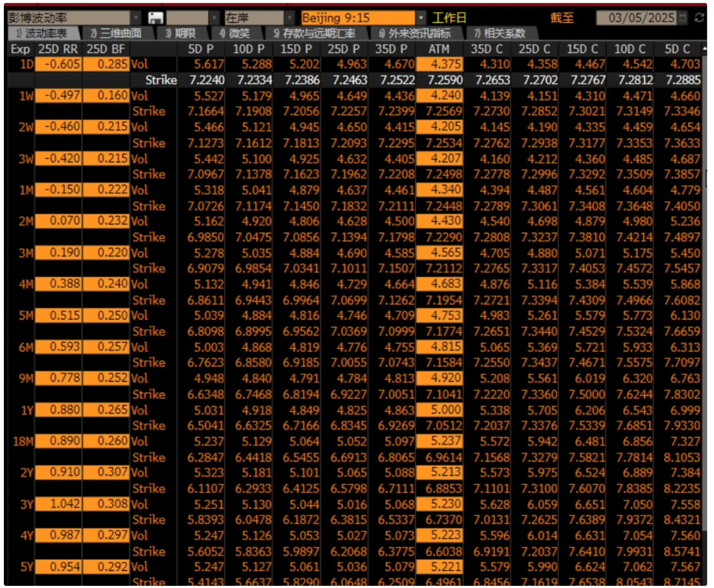Open the 彭博波动率 source dropdown
The height and width of the screenshot is (588, 714).
point(136,18)
